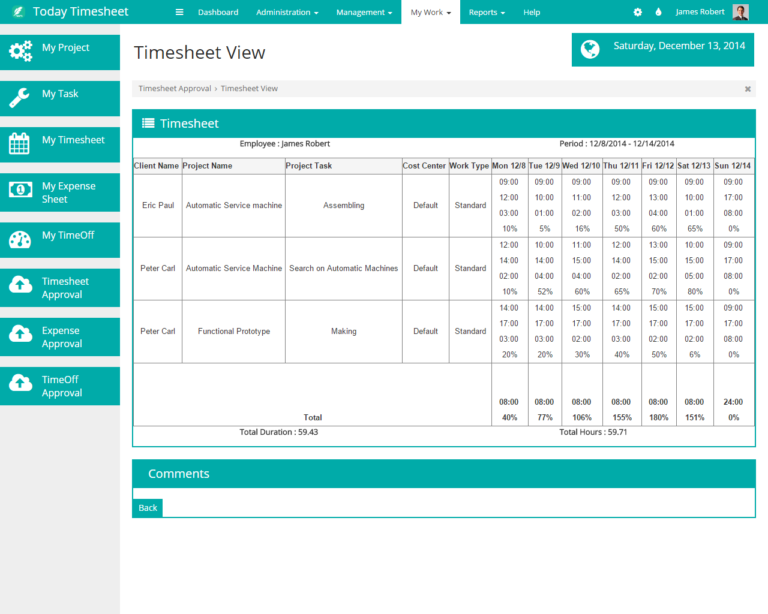This screenshot has width=768, height=614.
Task: Open the settings gear icon
Action: pyautogui.click(x=638, y=12)
